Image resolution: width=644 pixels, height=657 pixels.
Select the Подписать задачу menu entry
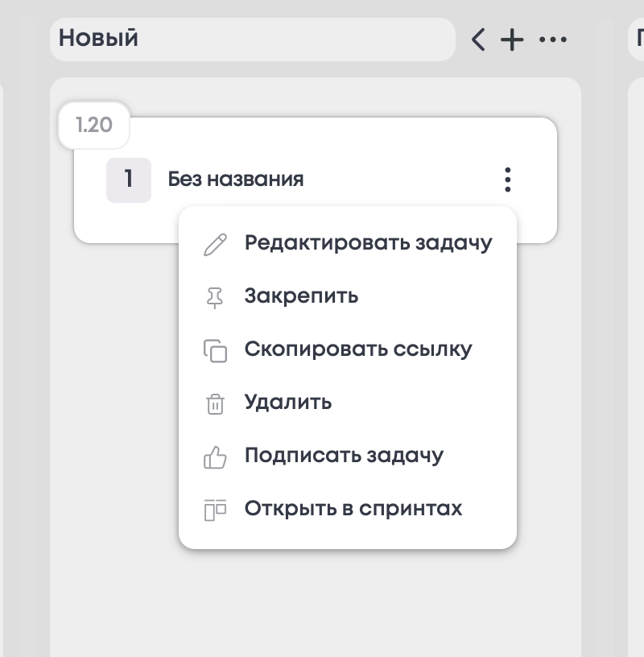point(344,456)
